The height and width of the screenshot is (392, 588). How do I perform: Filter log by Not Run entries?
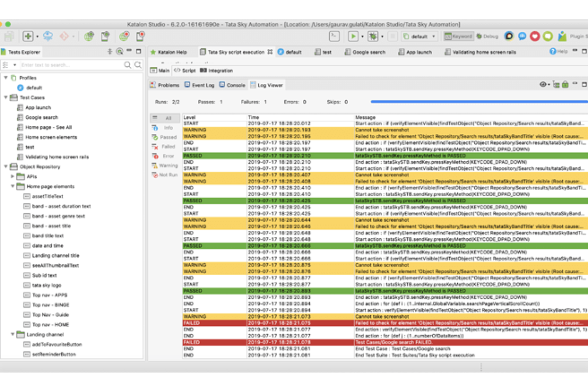pyautogui.click(x=166, y=175)
